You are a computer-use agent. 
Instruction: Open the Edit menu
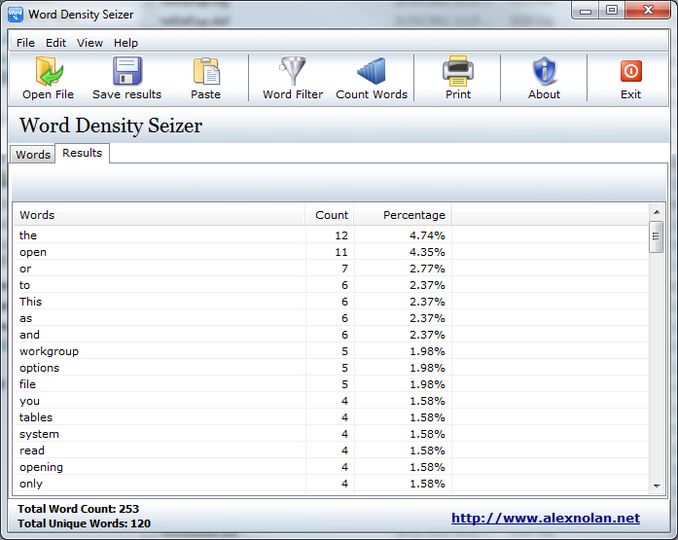pyautogui.click(x=56, y=43)
